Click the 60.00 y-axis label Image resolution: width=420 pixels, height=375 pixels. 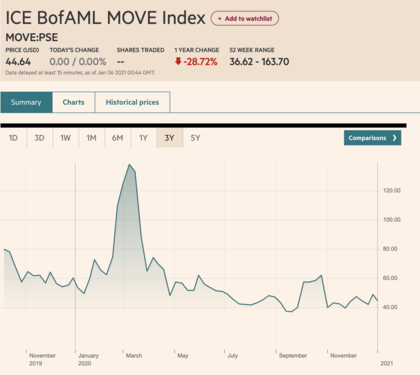coord(390,278)
